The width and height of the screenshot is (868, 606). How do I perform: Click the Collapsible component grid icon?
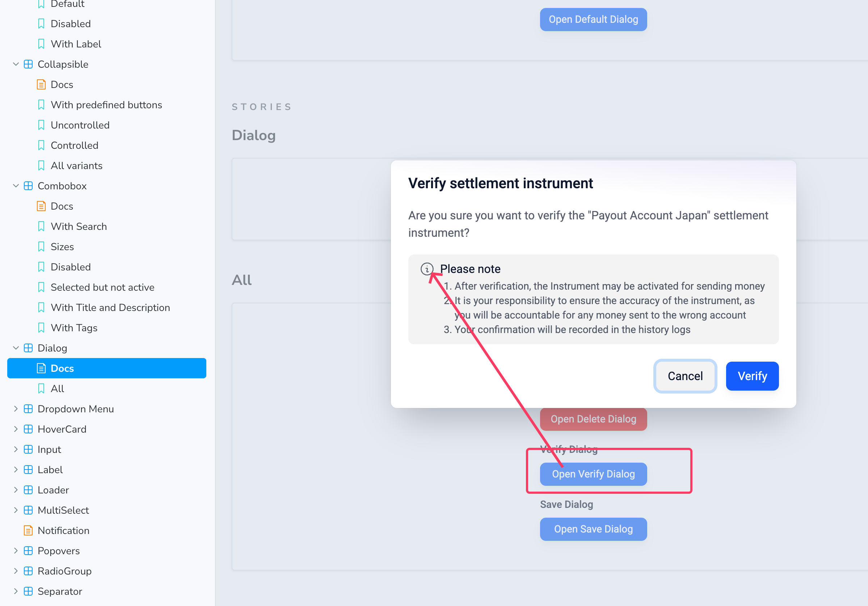click(x=28, y=64)
